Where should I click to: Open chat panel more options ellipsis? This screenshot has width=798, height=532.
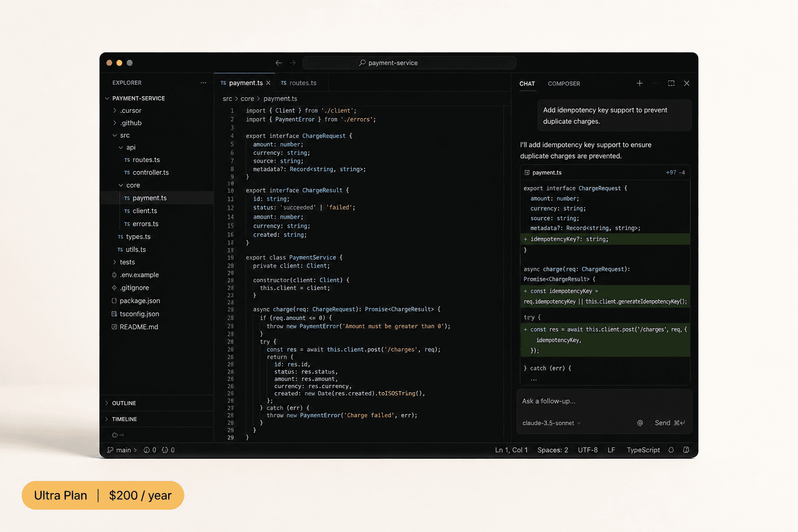tap(656, 83)
